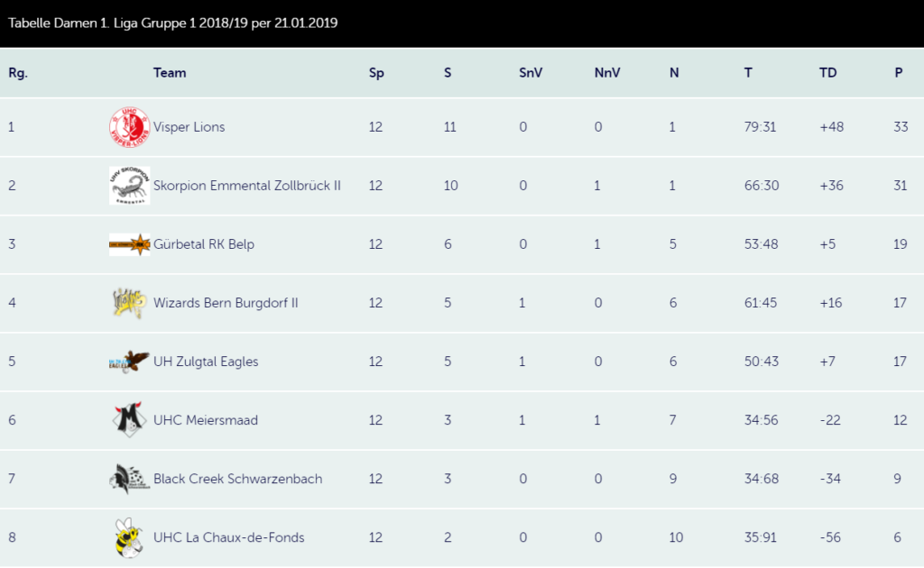Open the Visper Lions team link
Viewport: 924px width, 568px height.
pos(189,127)
